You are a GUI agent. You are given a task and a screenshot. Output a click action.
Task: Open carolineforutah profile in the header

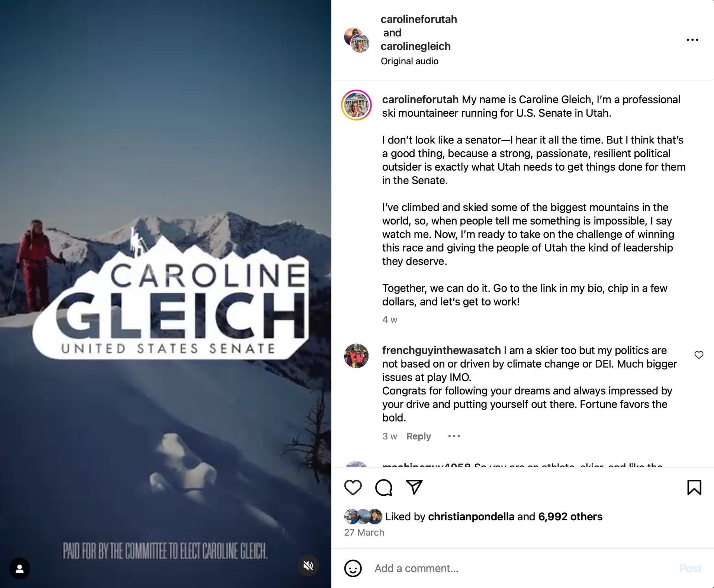[418, 19]
